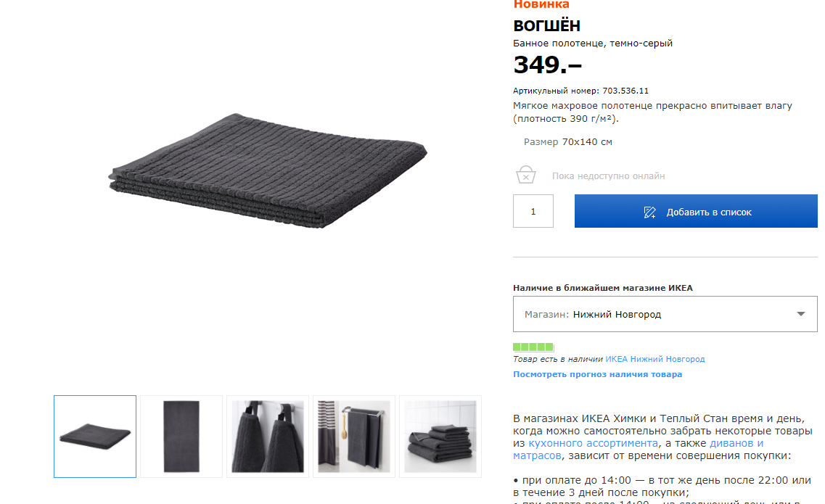Viewport: 825px width, 504px height.
Task: Click the quantity input field showing 1
Action: 533,211
